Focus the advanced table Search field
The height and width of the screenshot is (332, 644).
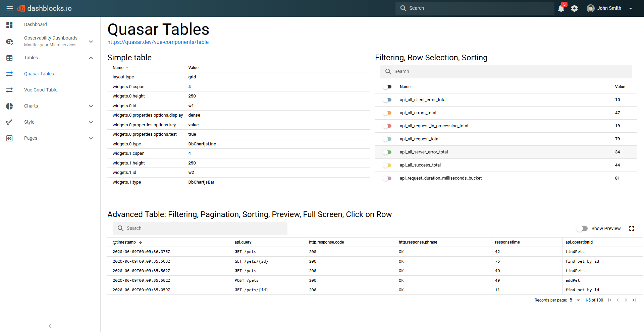pos(200,228)
